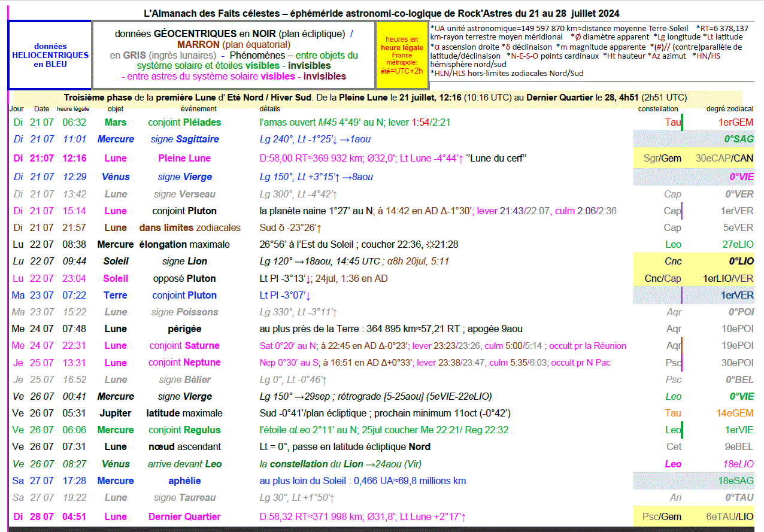Click the details "Lt = 0°, passe en latitude écliptique Nord"

(x=345, y=446)
